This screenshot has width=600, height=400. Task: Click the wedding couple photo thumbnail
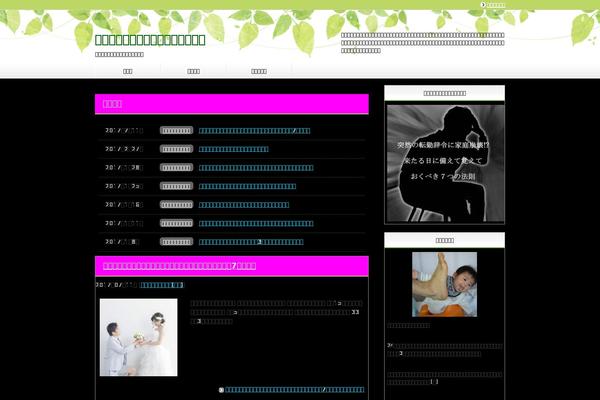(138, 337)
